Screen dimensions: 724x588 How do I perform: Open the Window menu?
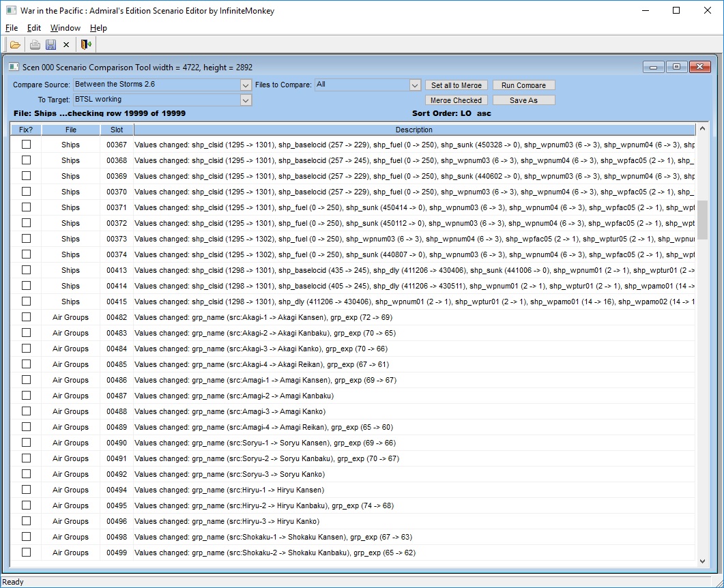click(65, 28)
